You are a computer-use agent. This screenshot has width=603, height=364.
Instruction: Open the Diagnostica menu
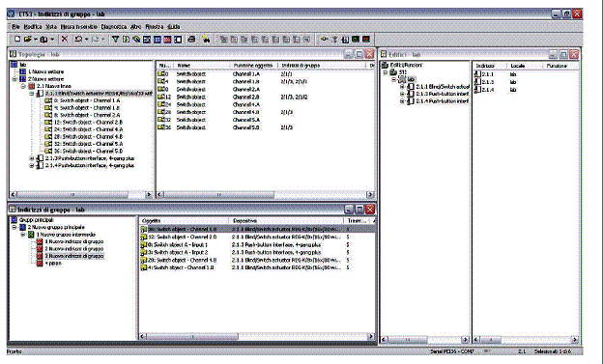(114, 26)
